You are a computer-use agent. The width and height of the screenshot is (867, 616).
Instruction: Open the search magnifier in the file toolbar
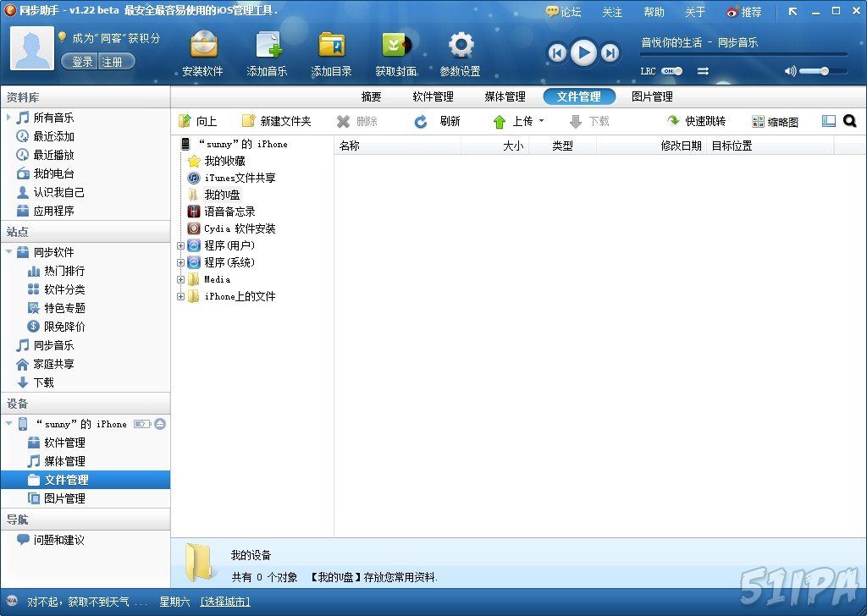pyautogui.click(x=851, y=121)
